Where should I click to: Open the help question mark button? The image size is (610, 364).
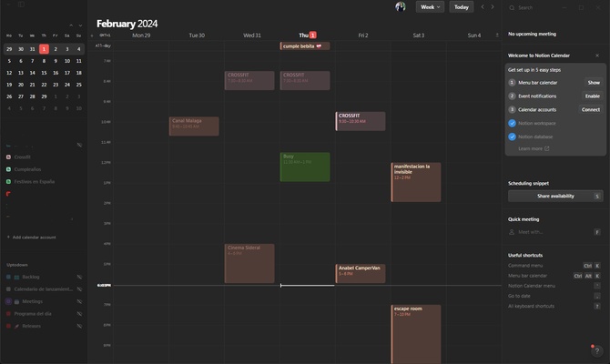tap(596, 350)
